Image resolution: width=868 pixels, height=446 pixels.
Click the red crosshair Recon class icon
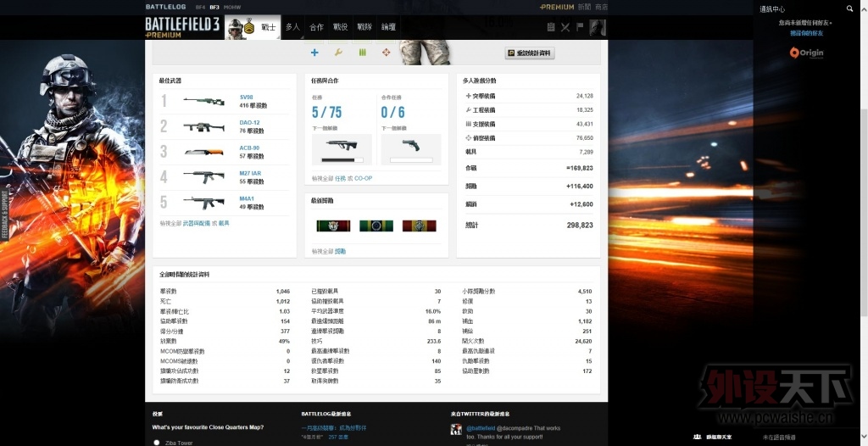click(386, 53)
